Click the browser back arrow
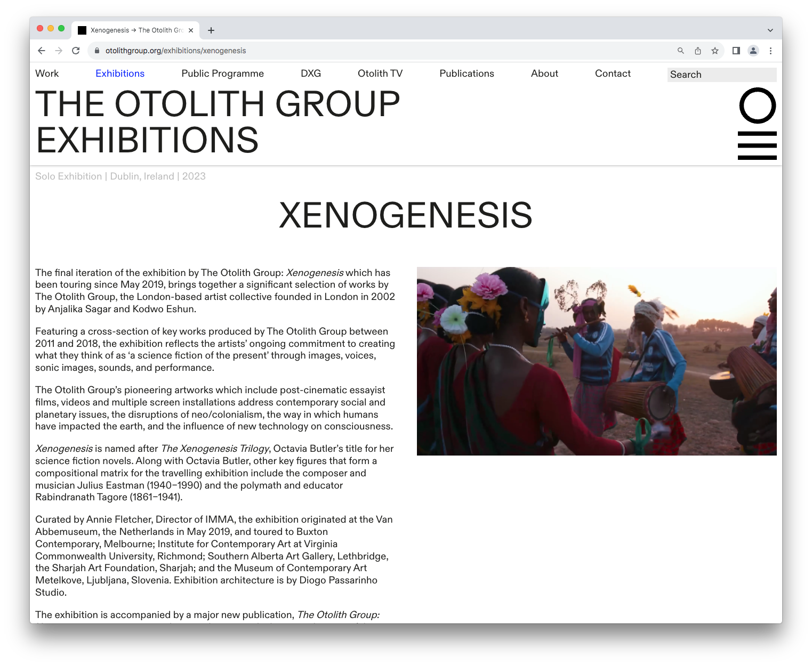Screen dimensions: 812x666 click(42, 51)
